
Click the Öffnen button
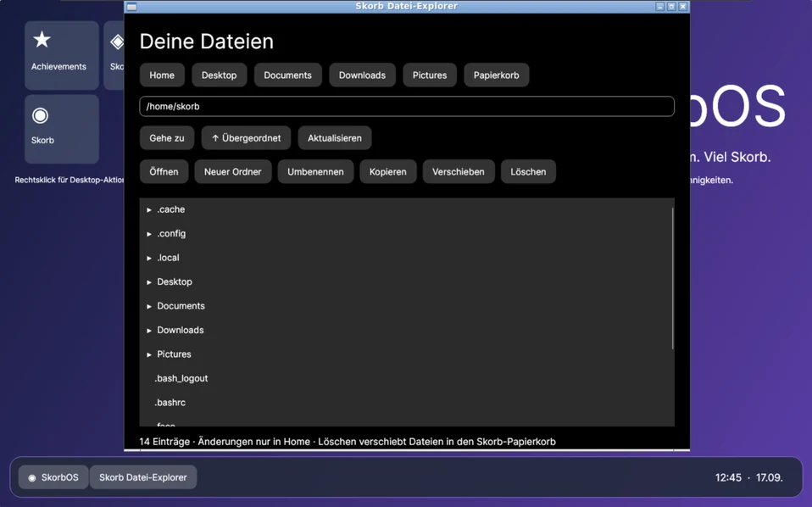click(164, 172)
